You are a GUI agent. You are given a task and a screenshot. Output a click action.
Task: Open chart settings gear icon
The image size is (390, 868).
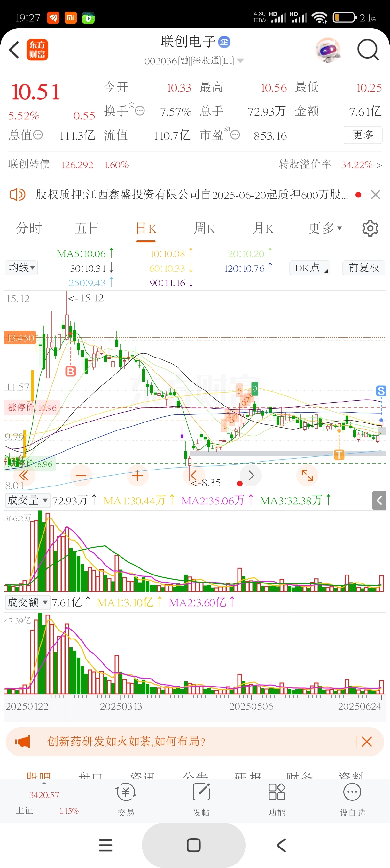point(370,229)
